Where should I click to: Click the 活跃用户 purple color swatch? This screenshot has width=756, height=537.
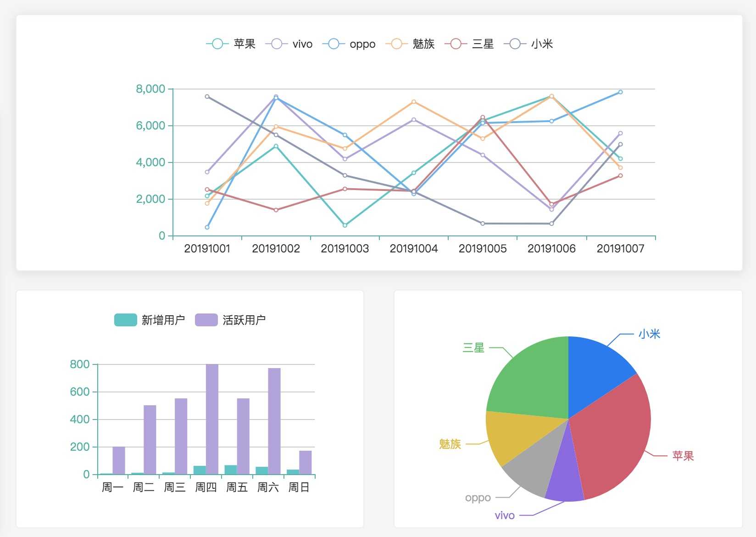click(x=206, y=320)
